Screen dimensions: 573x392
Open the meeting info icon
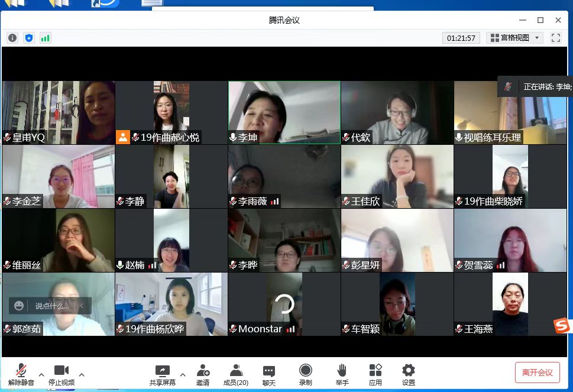pos(12,38)
